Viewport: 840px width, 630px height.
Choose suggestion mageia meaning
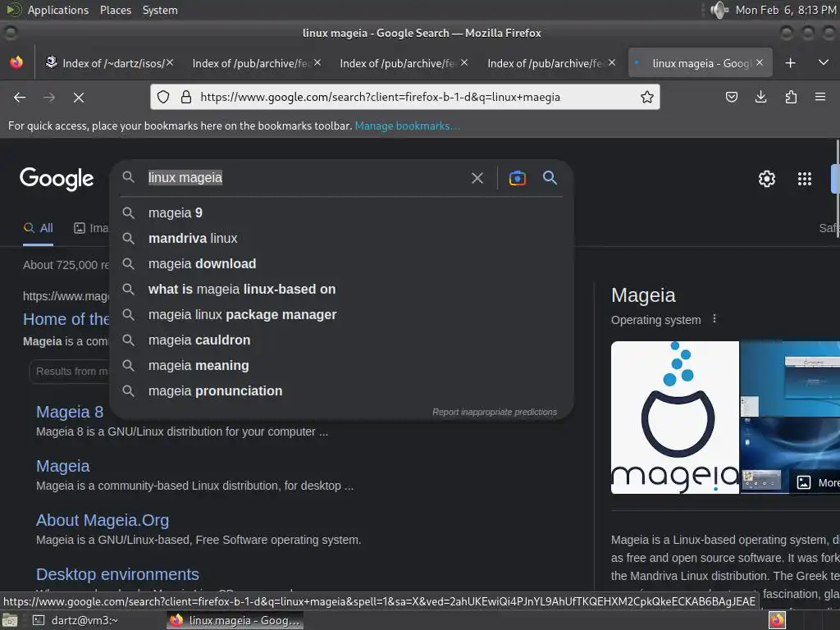coord(342,365)
